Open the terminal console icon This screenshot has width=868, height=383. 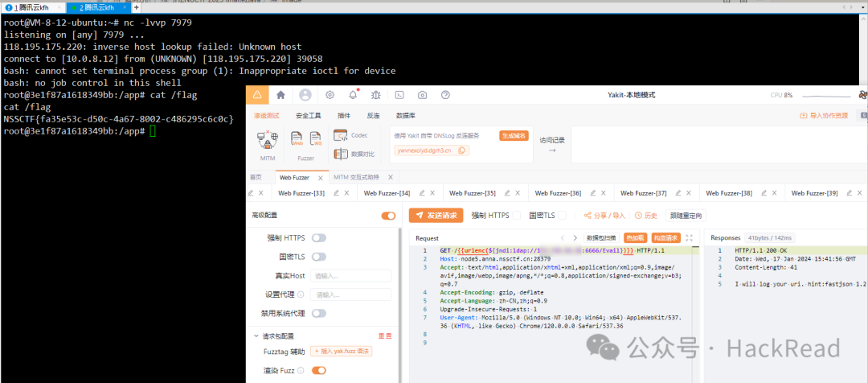pos(399,95)
